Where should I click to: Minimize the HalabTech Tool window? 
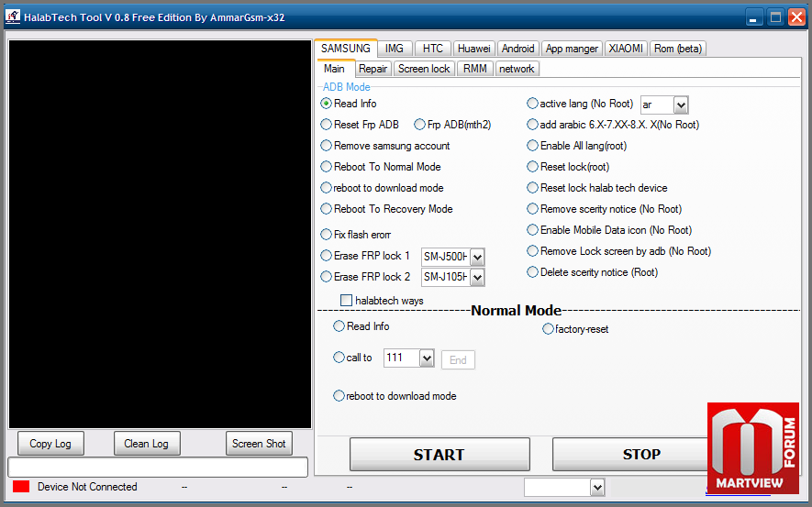click(x=754, y=17)
